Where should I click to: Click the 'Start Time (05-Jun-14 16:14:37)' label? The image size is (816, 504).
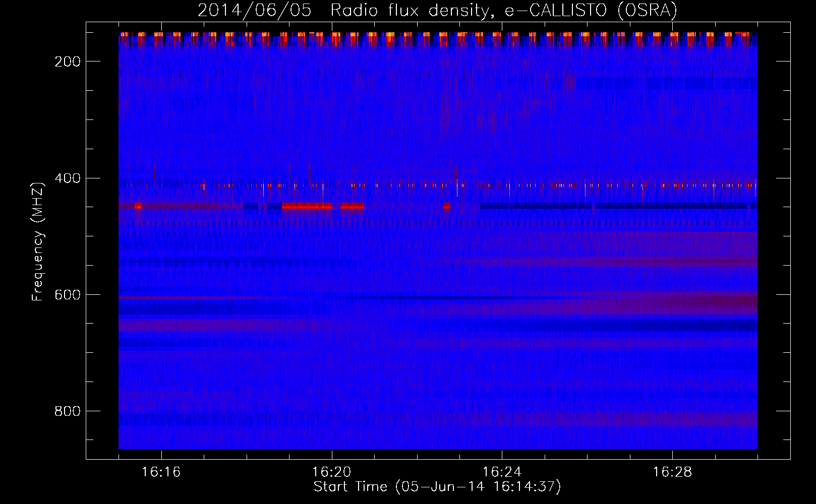click(x=437, y=487)
